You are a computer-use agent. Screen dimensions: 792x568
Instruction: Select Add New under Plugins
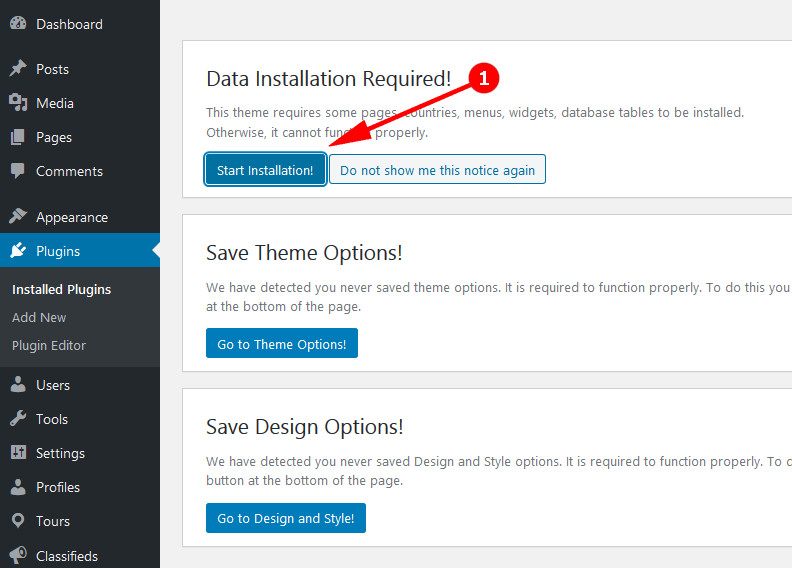pyautogui.click(x=39, y=317)
